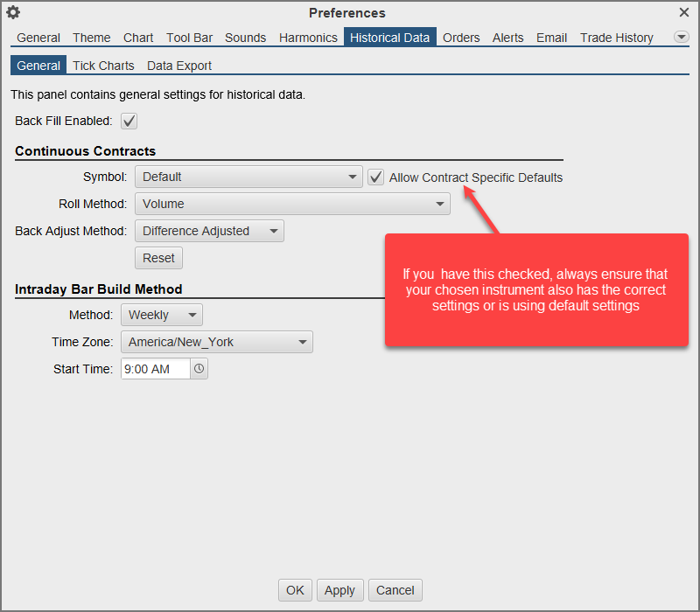
Task: Open the Sounds tab
Action: pos(245,38)
